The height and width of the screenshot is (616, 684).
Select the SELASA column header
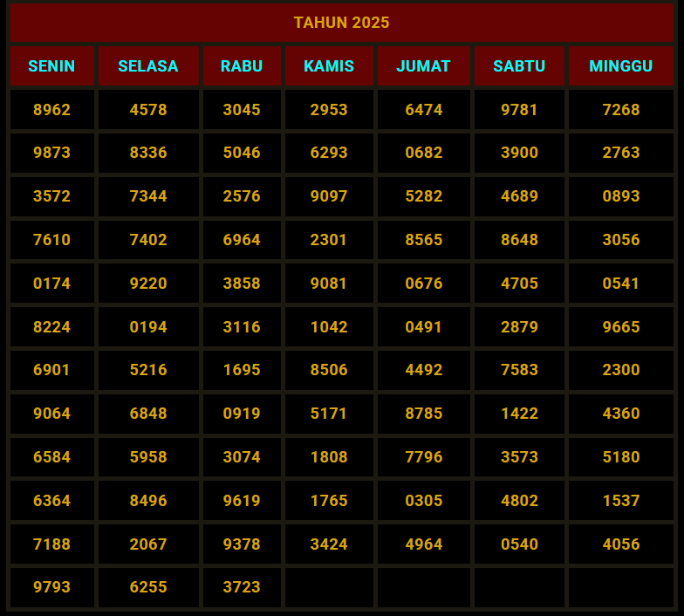point(148,66)
